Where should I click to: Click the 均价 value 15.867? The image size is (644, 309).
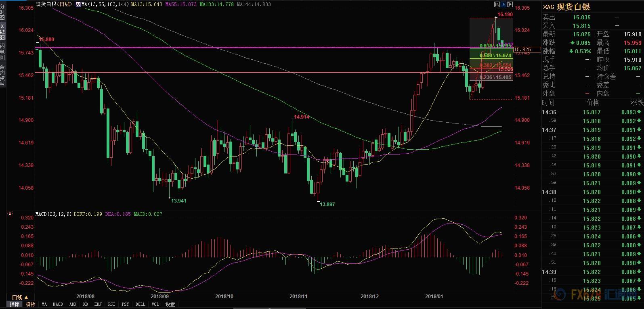pyautogui.click(x=633, y=68)
